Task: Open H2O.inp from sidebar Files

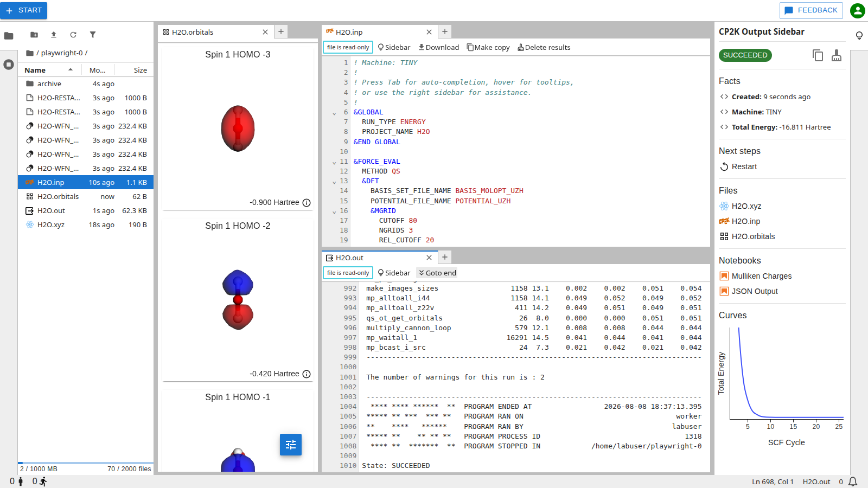Action: [740, 221]
